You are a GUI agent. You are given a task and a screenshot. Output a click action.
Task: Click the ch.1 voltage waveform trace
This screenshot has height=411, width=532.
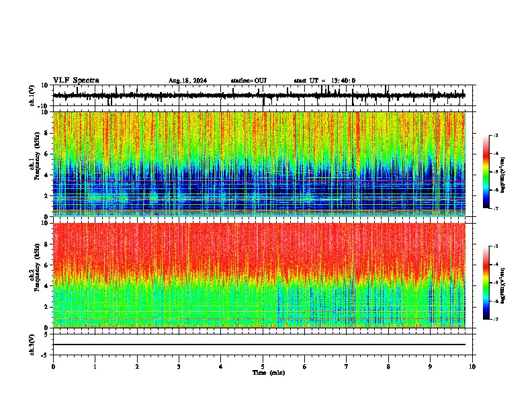pyautogui.click(x=259, y=95)
